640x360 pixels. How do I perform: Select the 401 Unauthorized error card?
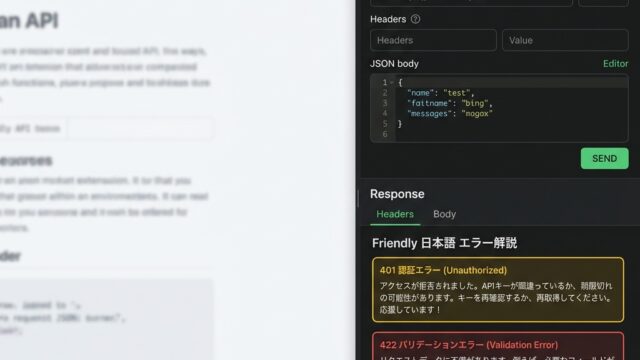498,290
